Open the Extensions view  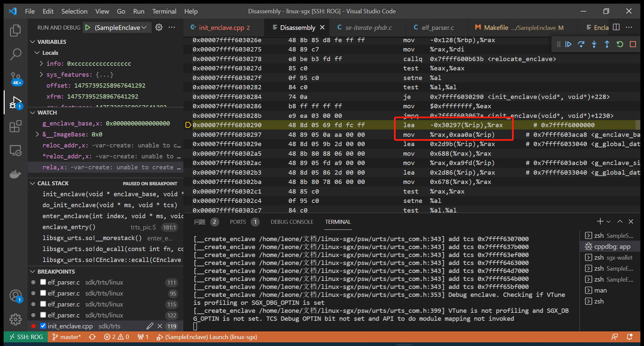tap(16, 126)
